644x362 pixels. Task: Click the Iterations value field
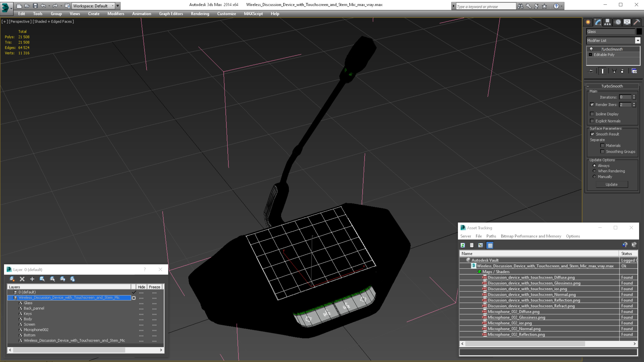pyautogui.click(x=625, y=97)
